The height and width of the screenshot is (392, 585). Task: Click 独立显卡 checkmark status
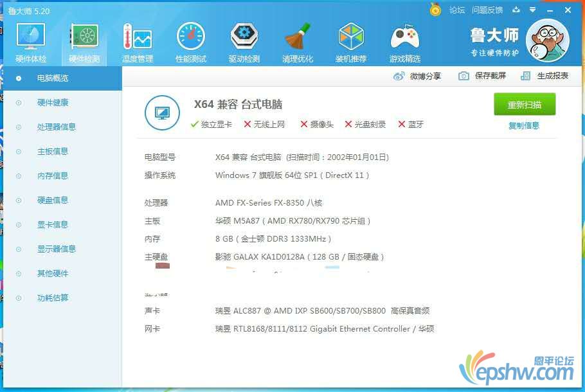[x=211, y=124]
